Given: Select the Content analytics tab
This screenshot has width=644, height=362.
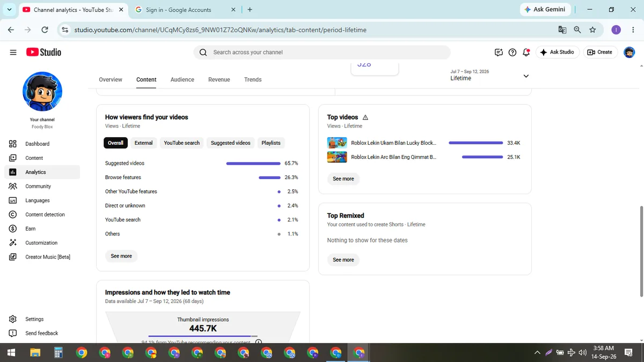Looking at the screenshot, I should (147, 79).
